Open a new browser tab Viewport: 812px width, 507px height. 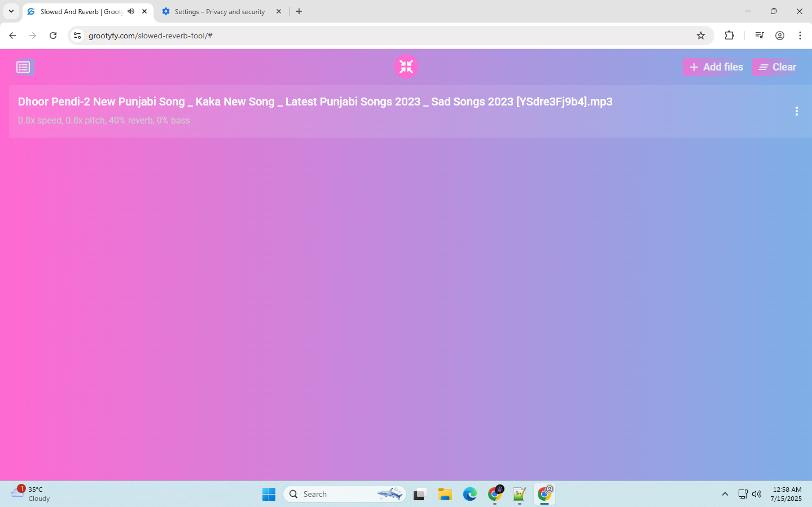[299, 11]
